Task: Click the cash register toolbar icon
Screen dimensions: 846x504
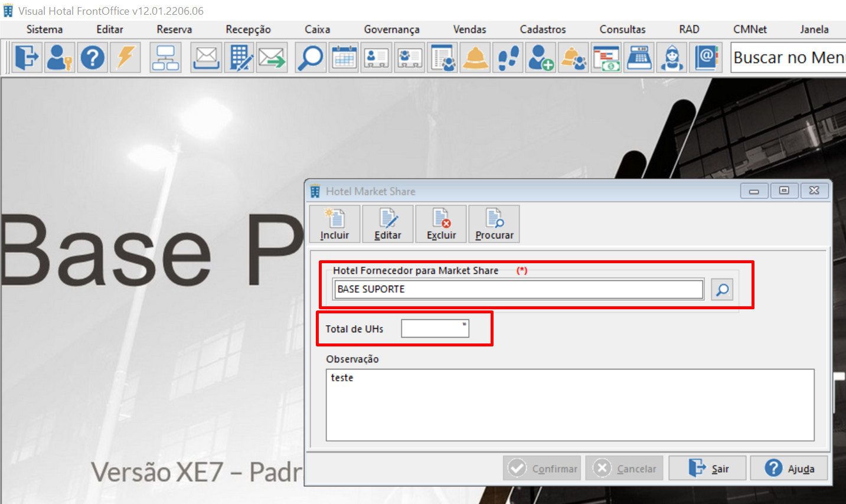Action: 639,58
